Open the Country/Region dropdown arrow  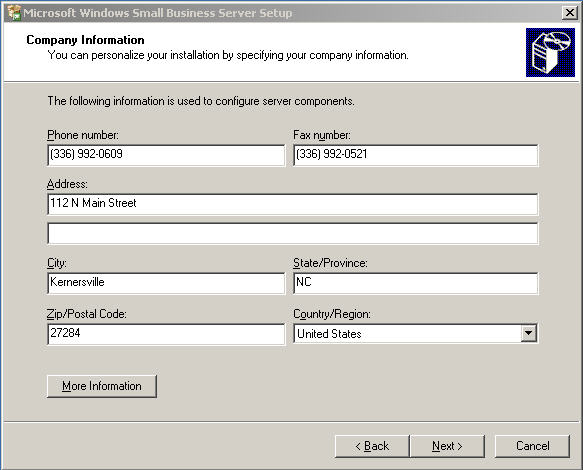pos(528,333)
